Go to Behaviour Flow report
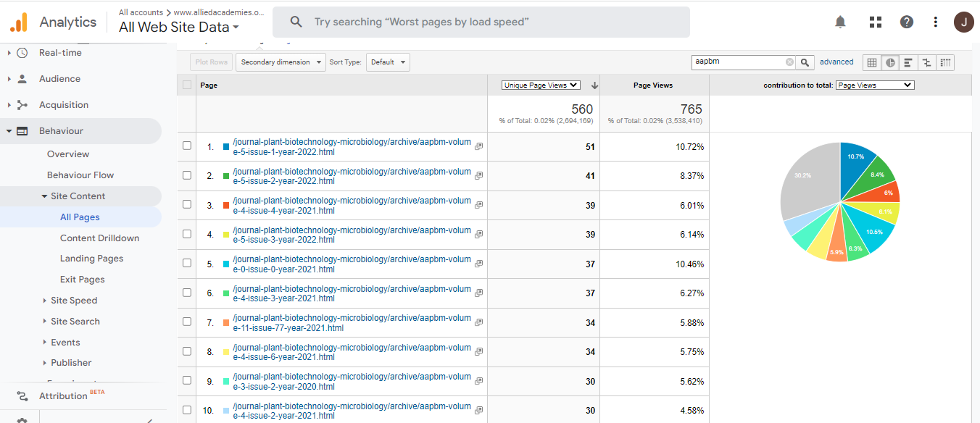This screenshot has height=423, width=980. 80,175
